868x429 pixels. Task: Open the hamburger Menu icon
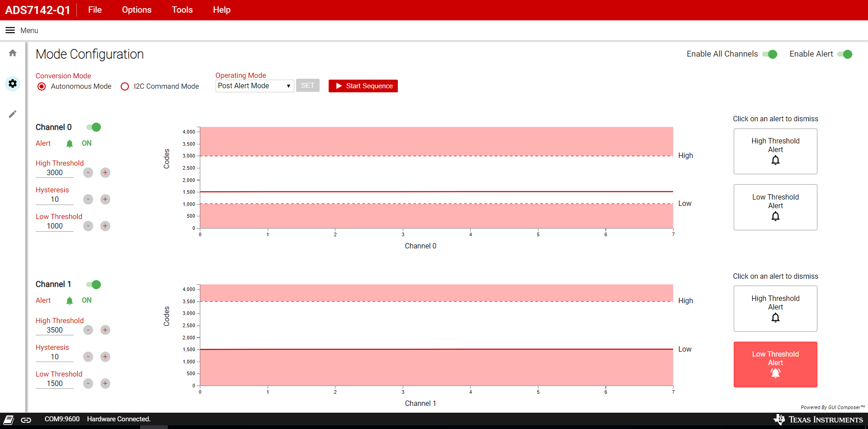[10, 30]
